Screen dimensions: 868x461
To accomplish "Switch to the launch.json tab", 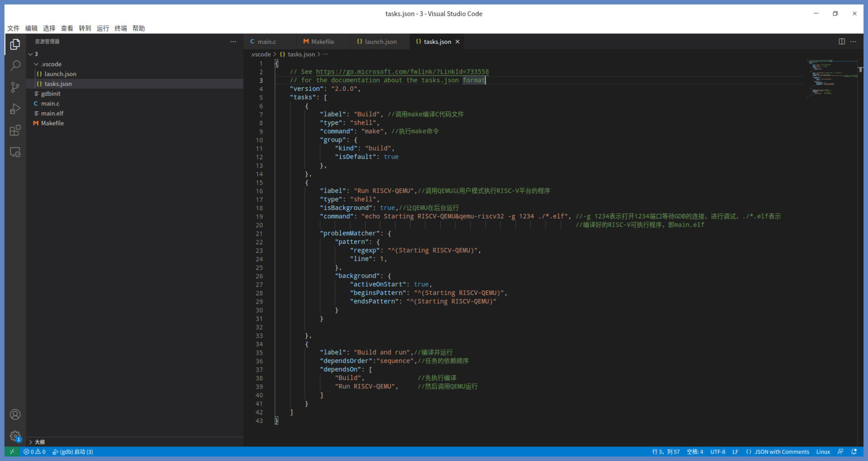I will [380, 42].
